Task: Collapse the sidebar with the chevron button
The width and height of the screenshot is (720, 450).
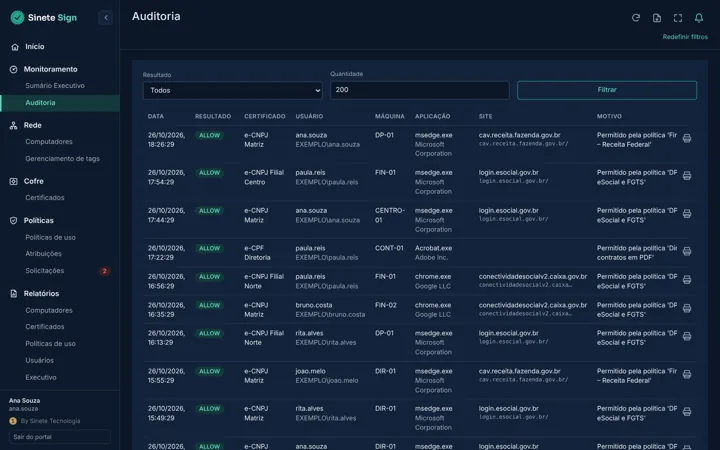Action: pyautogui.click(x=106, y=18)
